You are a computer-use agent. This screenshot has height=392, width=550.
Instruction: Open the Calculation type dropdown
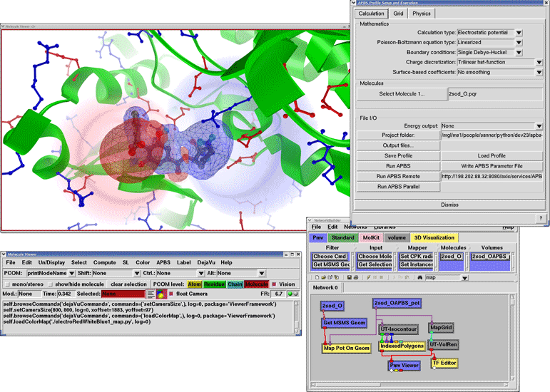click(x=519, y=33)
